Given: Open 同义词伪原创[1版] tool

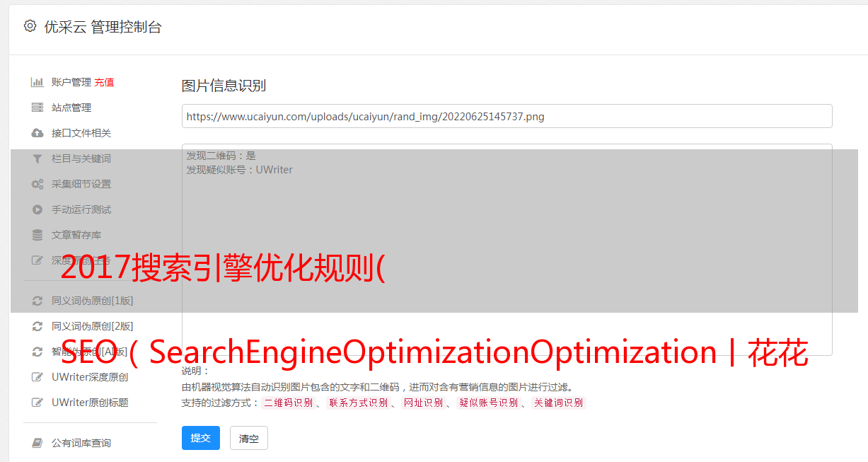Looking at the screenshot, I should click(93, 301).
